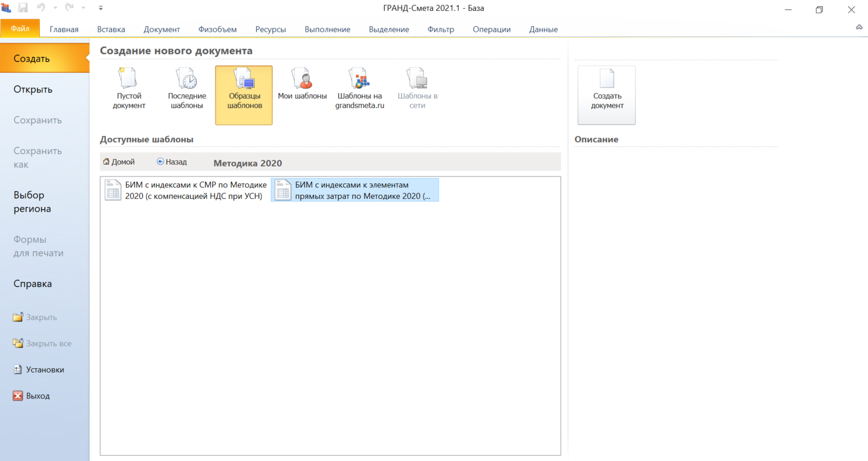
Task: Click the red Выход exit icon
Action: (x=18, y=396)
